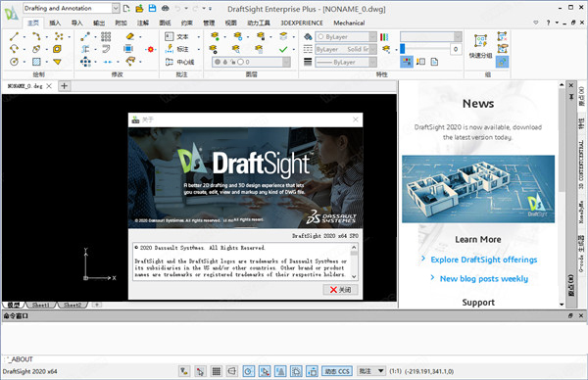Toggle Polar tracking in status bar
Viewport: 588px width, 380px height.
pyautogui.click(x=248, y=371)
